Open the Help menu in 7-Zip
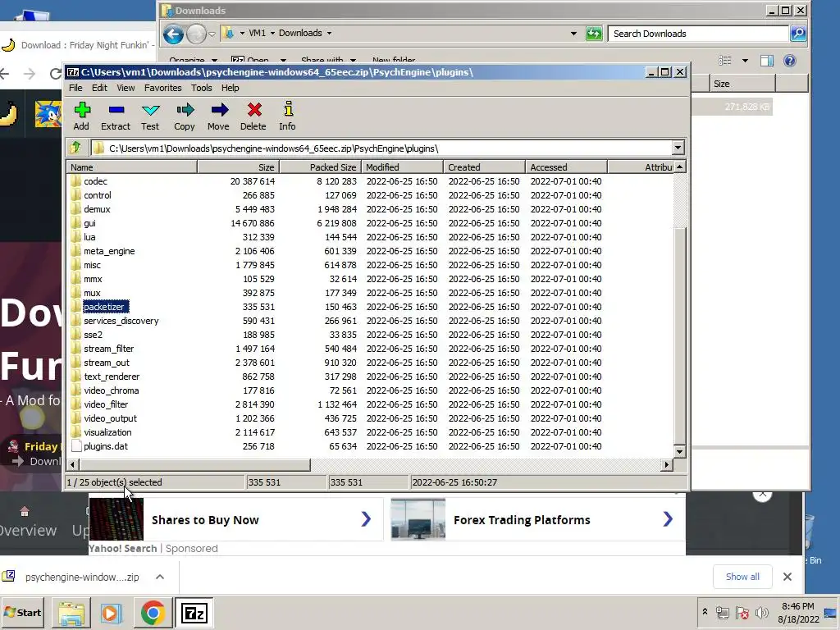Screen dimensions: 840x630 pos(230,88)
